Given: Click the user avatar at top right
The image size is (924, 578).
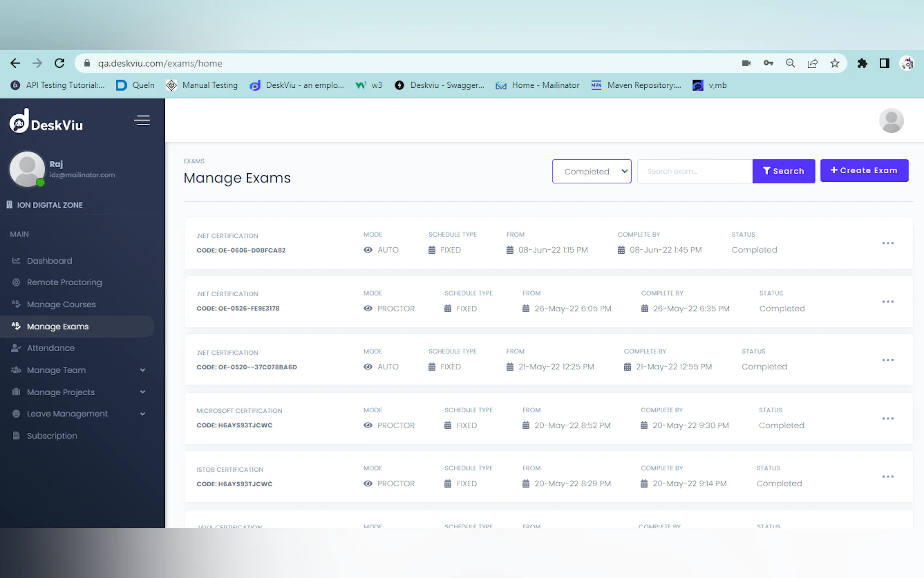Looking at the screenshot, I should click(x=891, y=121).
